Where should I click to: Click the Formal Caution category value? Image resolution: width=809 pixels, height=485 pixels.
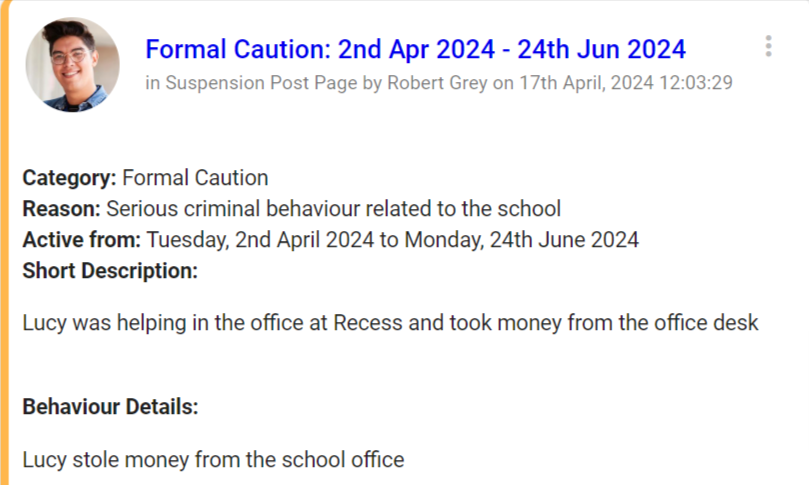tap(195, 178)
